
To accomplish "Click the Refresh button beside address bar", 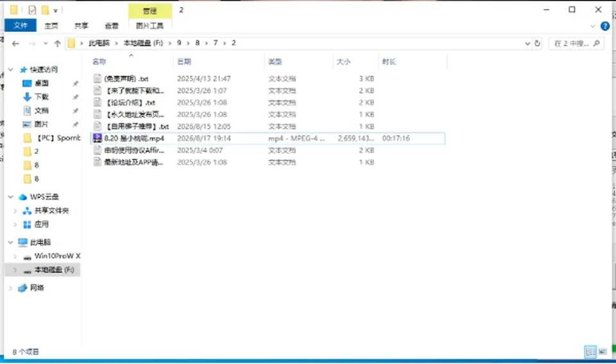I will (538, 43).
